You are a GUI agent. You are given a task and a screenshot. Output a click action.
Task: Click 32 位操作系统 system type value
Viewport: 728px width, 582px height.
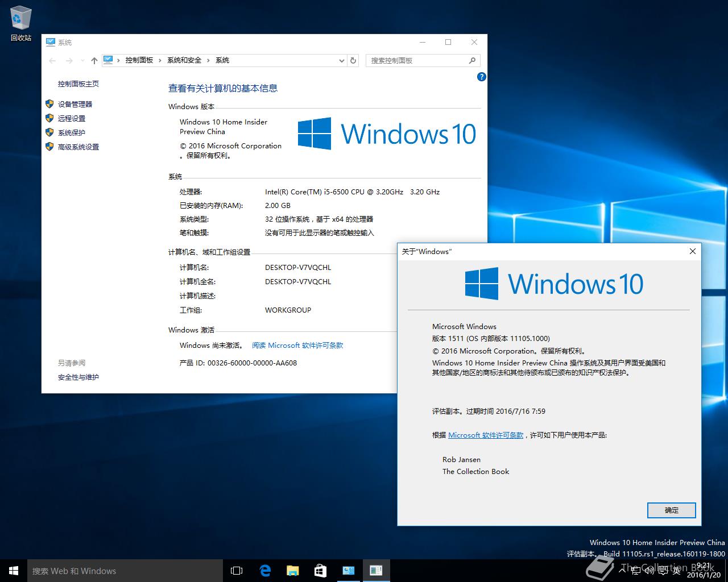click(x=319, y=219)
